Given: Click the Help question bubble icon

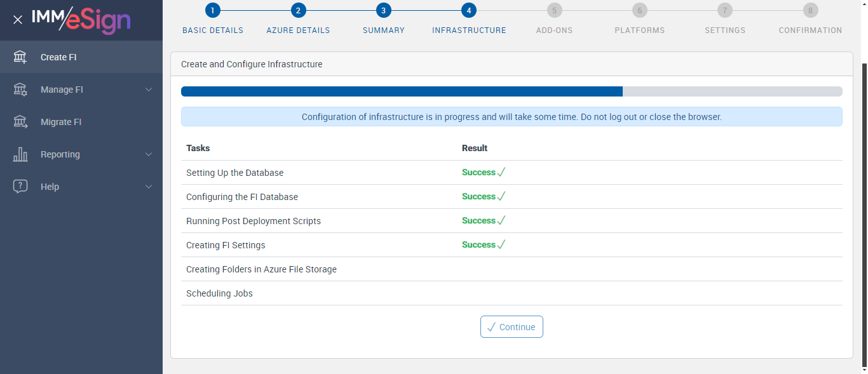Looking at the screenshot, I should [20, 187].
